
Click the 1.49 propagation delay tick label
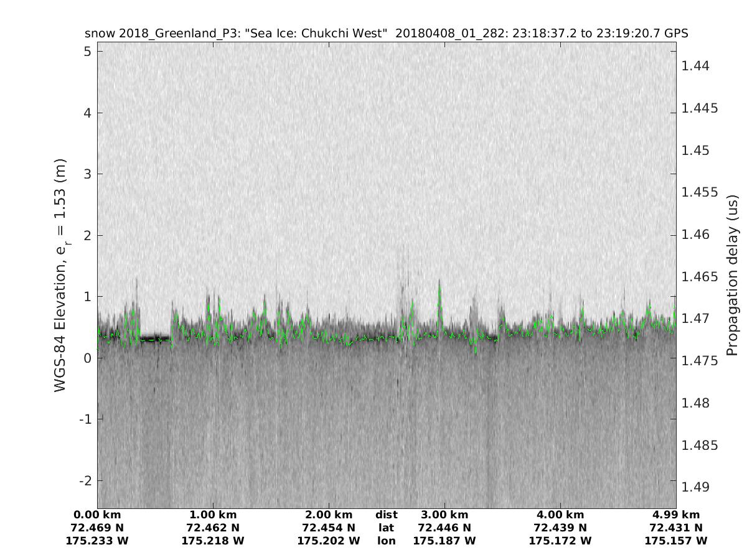point(696,487)
